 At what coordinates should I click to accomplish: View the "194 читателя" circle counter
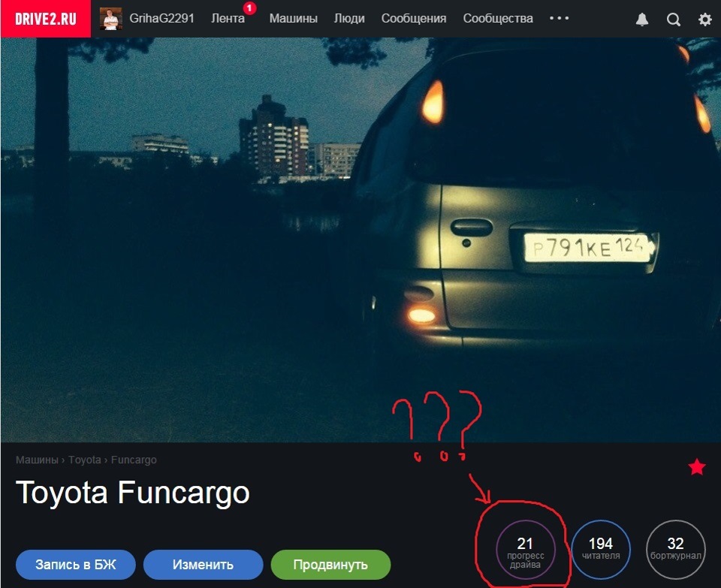pyautogui.click(x=599, y=550)
